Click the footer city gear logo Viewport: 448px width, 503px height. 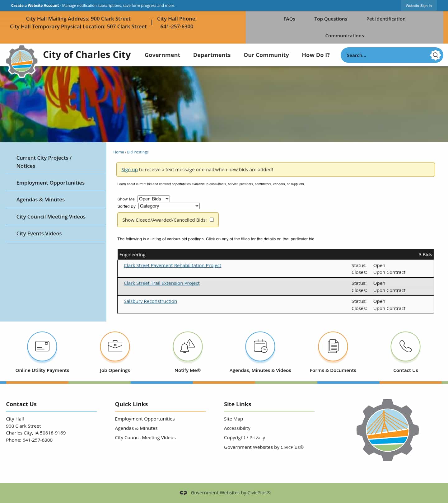coord(387,430)
